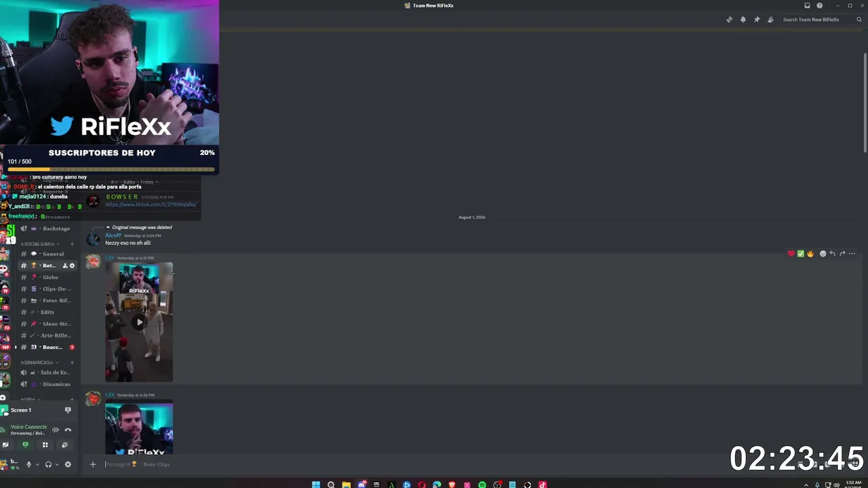Add the green checkmark reaction

click(x=800, y=253)
